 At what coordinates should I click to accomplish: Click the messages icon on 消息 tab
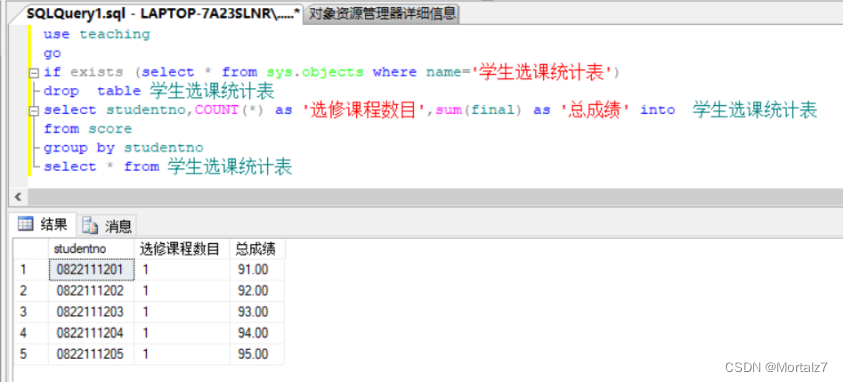[x=90, y=226]
